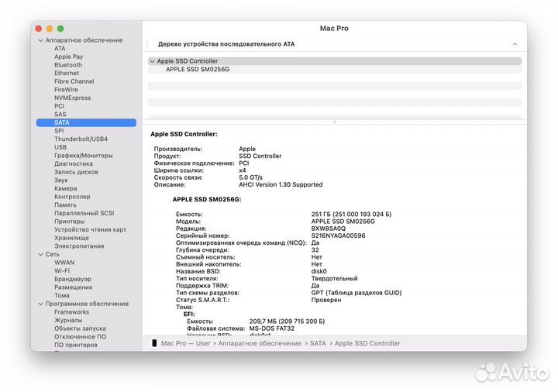Select Контроллер in the sidebar
The image size is (558, 392).
tap(72, 196)
